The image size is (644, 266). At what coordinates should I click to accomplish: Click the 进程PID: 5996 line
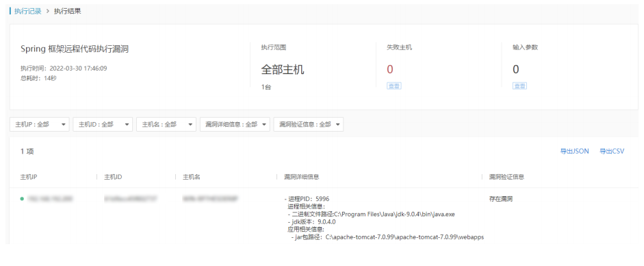pos(307,199)
